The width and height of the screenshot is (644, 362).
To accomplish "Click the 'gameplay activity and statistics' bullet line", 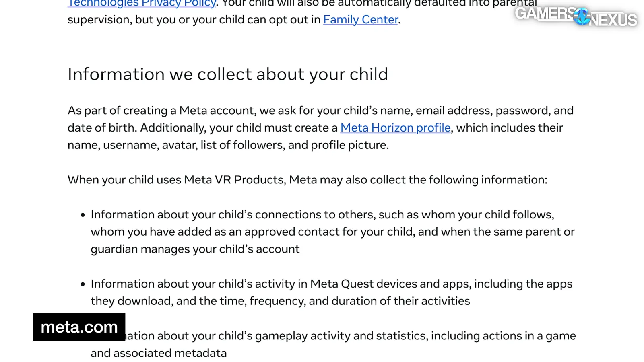I will pyautogui.click(x=351, y=335).
